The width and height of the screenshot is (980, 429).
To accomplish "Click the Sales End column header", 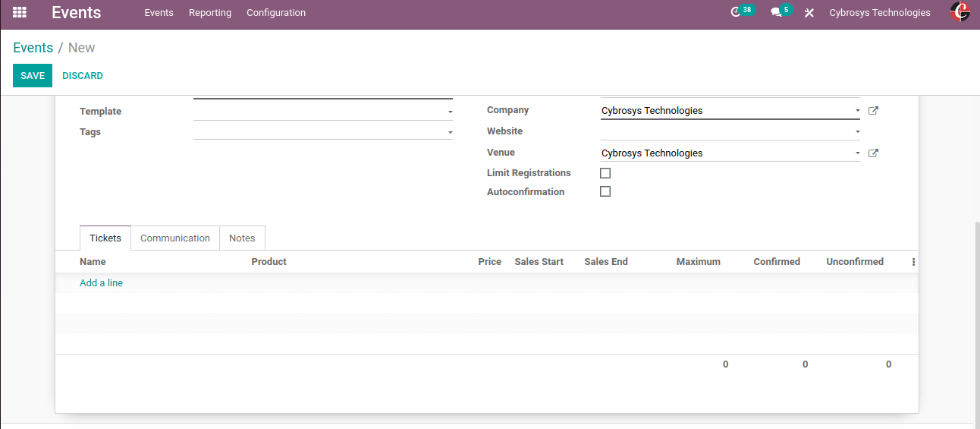I will pos(606,262).
